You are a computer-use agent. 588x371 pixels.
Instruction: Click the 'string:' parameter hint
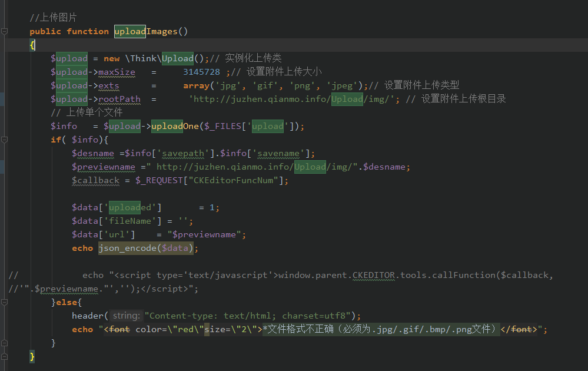(127, 316)
